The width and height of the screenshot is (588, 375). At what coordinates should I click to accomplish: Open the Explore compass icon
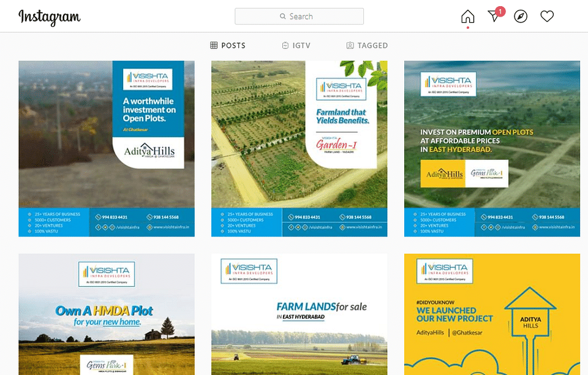(521, 17)
